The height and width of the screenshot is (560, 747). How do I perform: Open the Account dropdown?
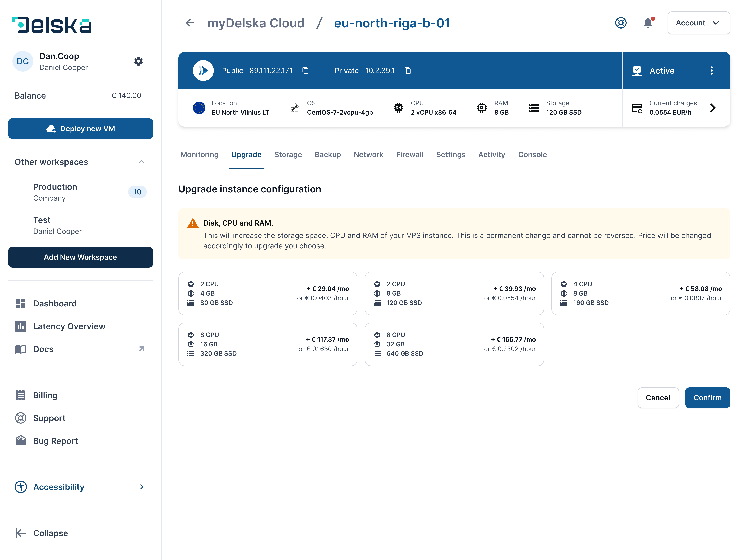(699, 23)
